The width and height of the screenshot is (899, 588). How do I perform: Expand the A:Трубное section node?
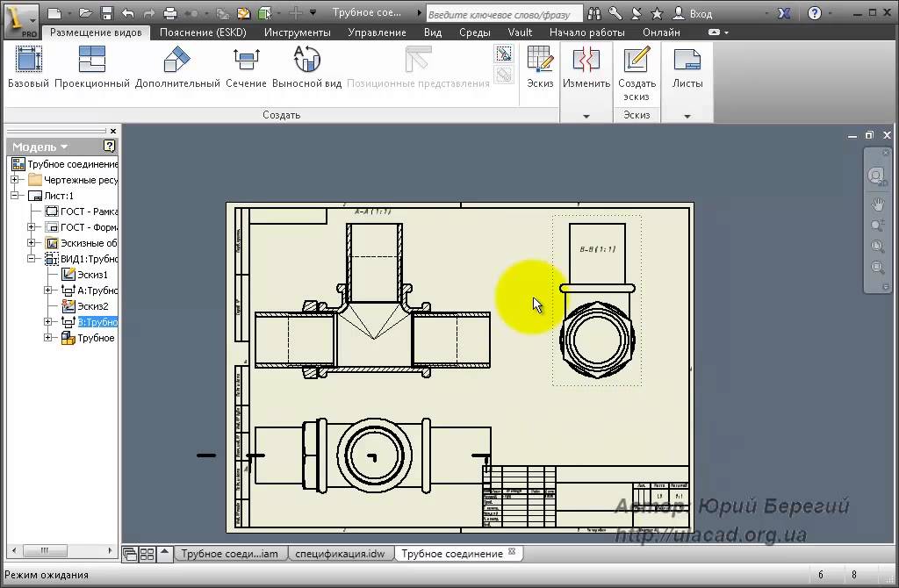48,290
